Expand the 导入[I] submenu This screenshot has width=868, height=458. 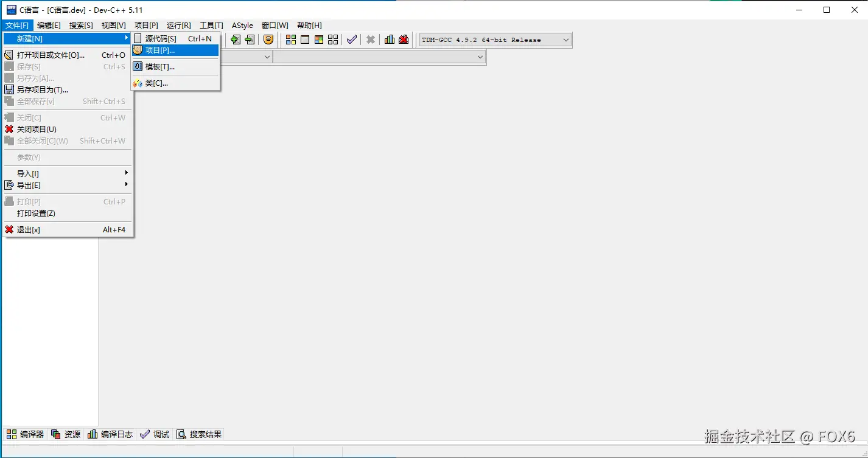[68, 173]
